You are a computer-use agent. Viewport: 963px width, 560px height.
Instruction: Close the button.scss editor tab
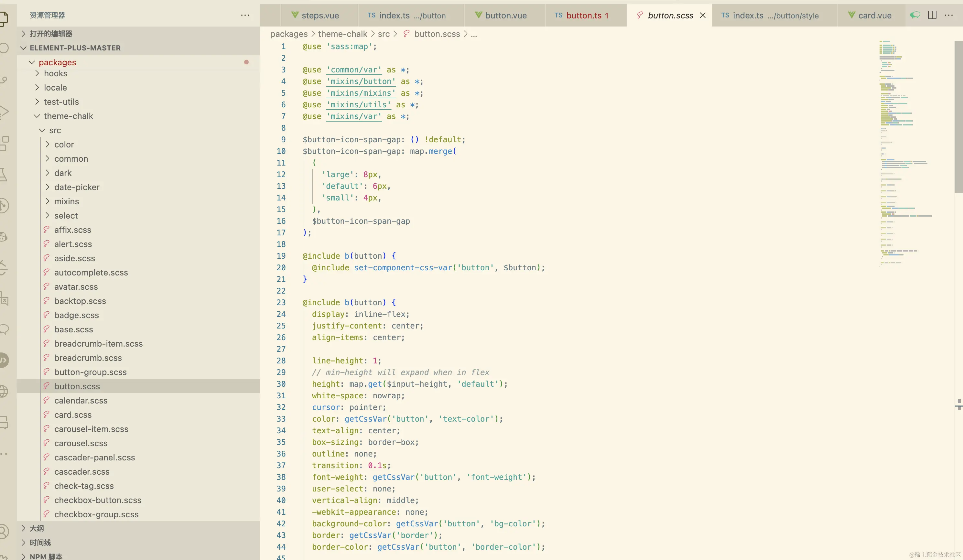tap(702, 15)
